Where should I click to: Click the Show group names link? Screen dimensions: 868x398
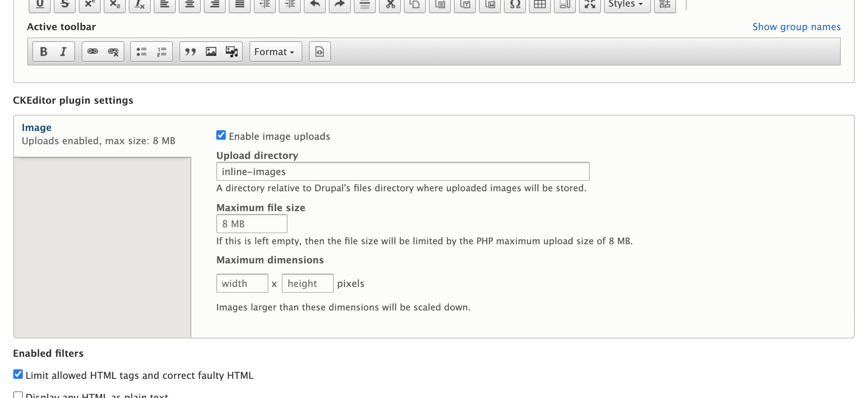coord(796,26)
